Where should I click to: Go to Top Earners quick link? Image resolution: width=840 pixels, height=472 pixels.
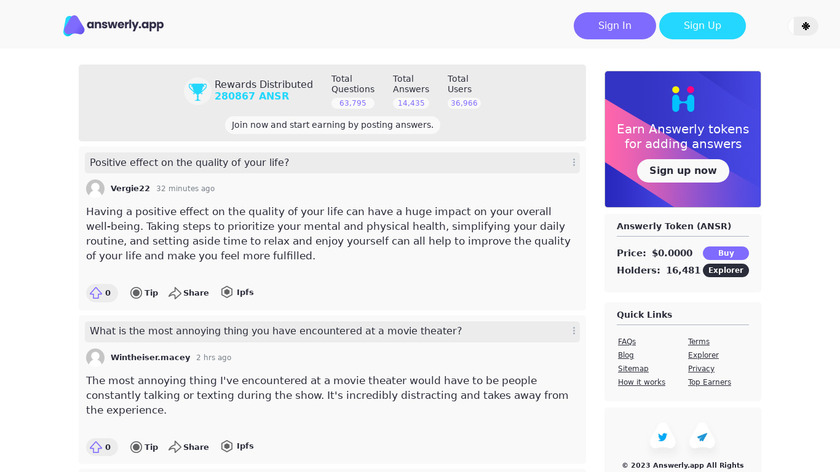(709, 382)
